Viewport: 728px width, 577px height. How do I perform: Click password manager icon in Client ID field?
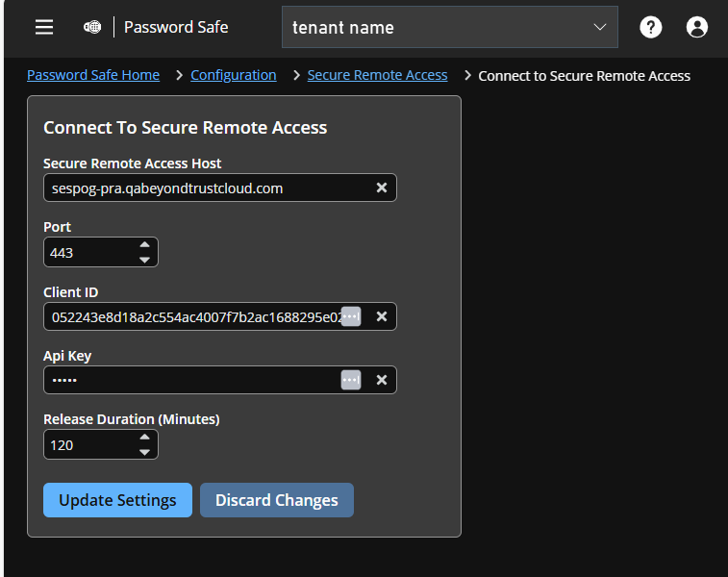[351, 316]
